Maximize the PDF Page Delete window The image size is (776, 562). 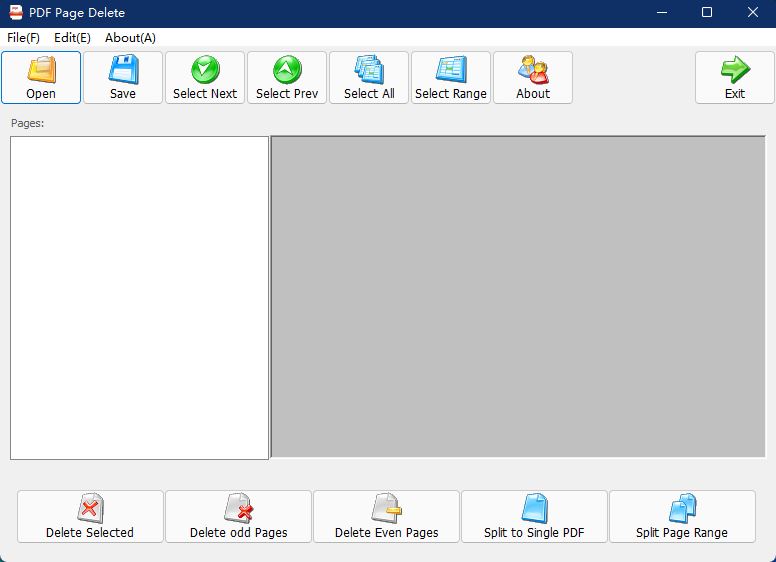click(x=707, y=13)
